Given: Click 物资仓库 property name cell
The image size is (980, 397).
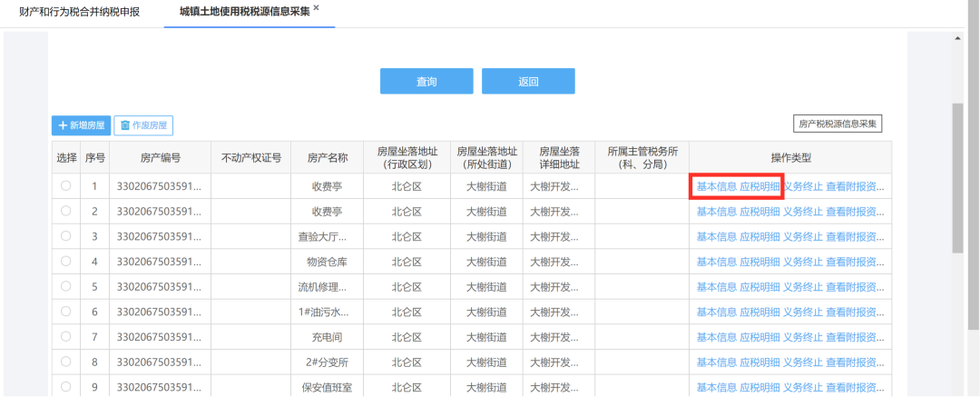Looking at the screenshot, I should [x=327, y=262].
